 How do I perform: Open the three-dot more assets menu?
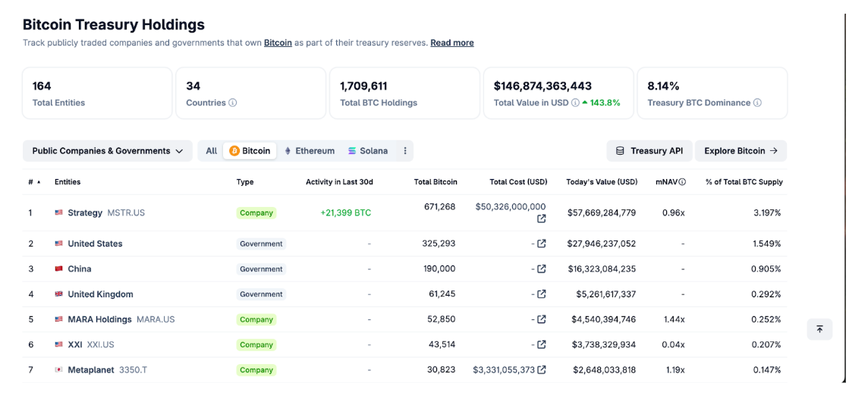pyautogui.click(x=404, y=150)
